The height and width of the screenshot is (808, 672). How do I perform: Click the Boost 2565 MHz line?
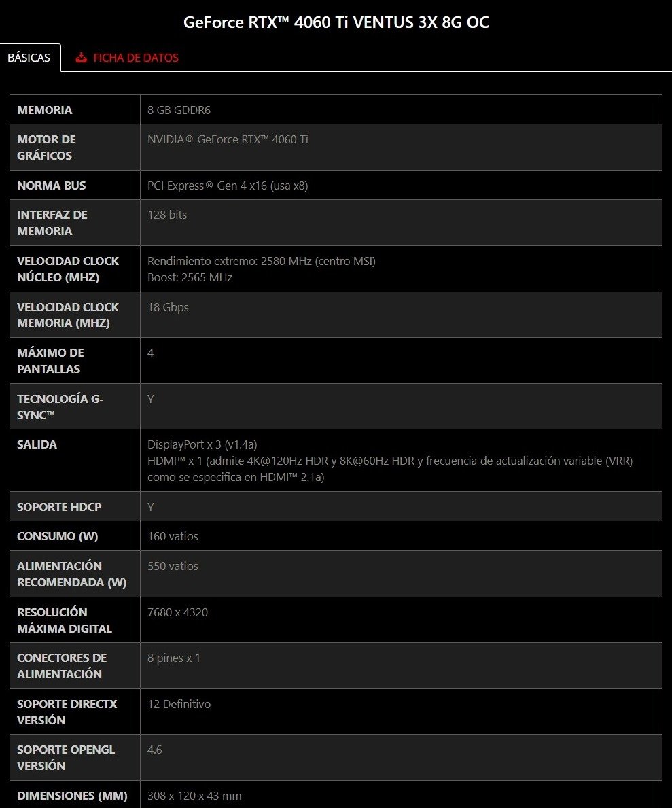pos(190,277)
